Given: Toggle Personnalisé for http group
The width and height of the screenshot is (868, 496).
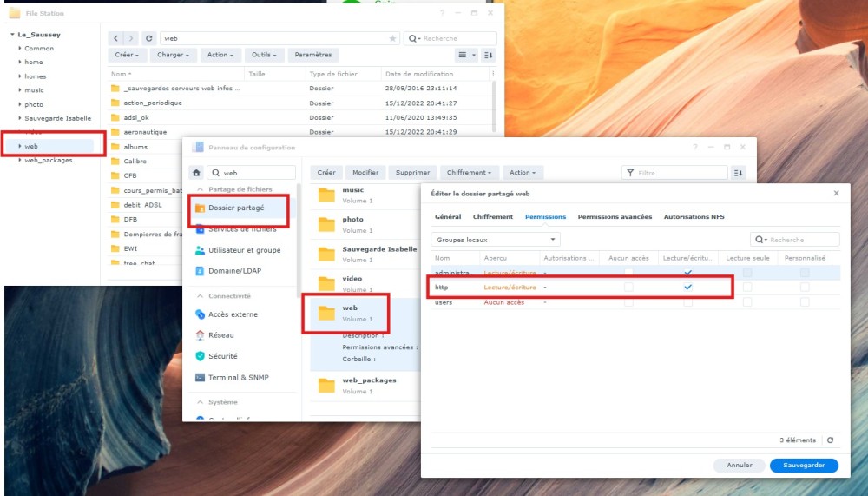Looking at the screenshot, I should [805, 287].
